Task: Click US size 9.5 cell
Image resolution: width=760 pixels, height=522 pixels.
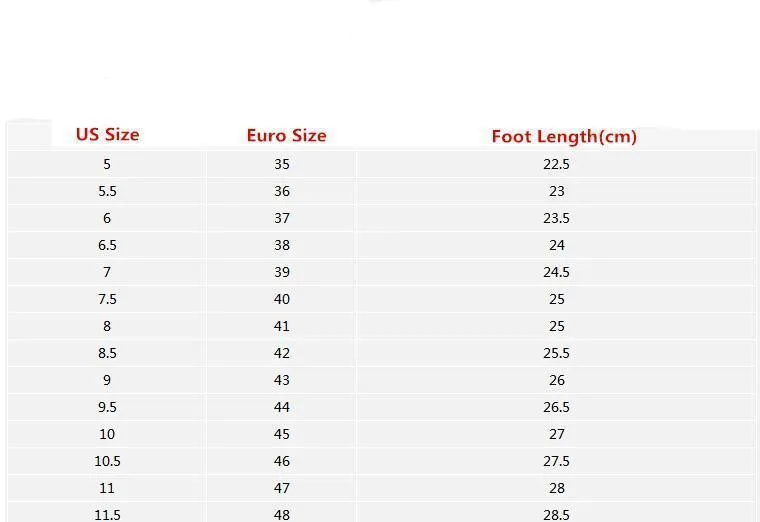Action: click(107, 407)
